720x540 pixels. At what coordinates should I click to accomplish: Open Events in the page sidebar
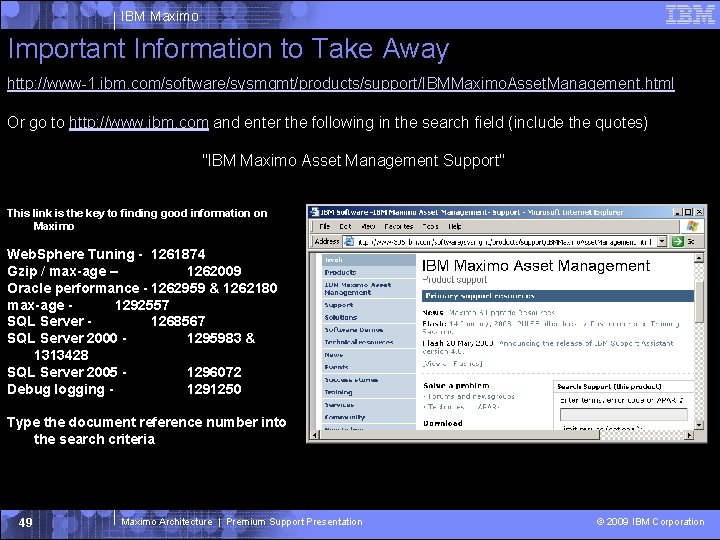[x=336, y=367]
